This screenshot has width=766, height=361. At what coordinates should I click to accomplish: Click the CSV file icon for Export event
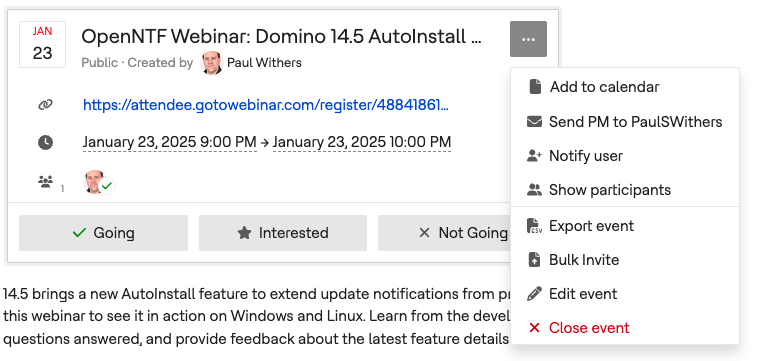point(534,226)
